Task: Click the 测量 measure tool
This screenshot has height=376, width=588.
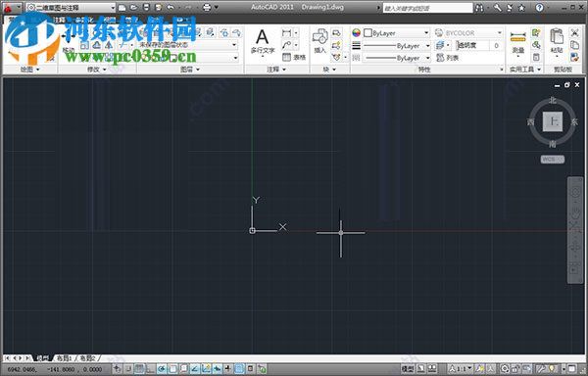Action: point(517,42)
